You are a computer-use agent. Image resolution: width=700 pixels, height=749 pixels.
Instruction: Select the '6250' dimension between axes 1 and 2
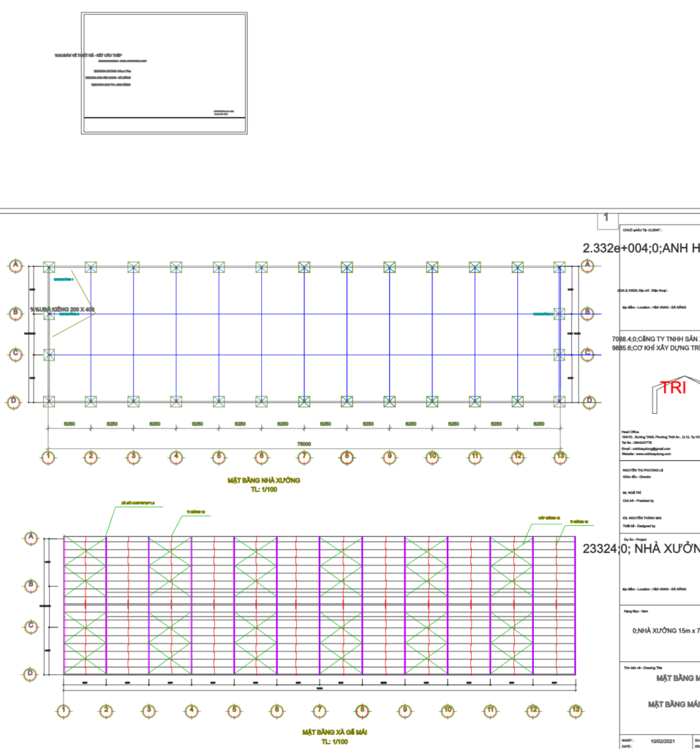point(69,424)
